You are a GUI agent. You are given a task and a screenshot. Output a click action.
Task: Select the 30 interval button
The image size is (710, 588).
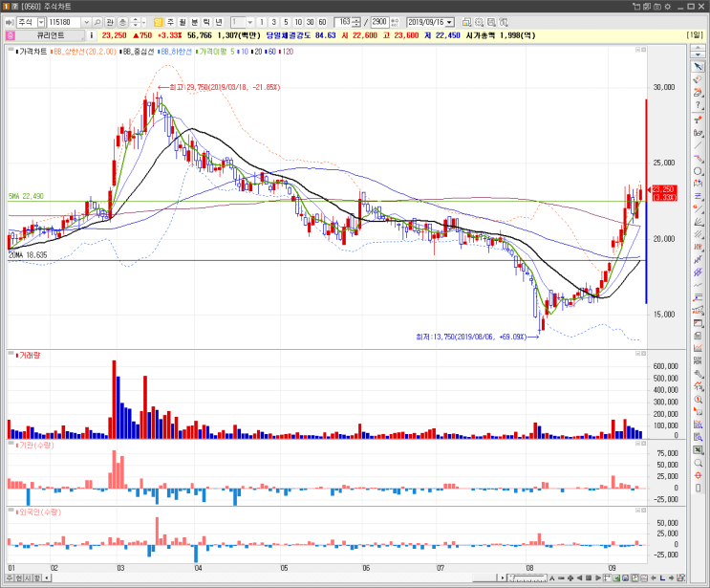pos(311,22)
